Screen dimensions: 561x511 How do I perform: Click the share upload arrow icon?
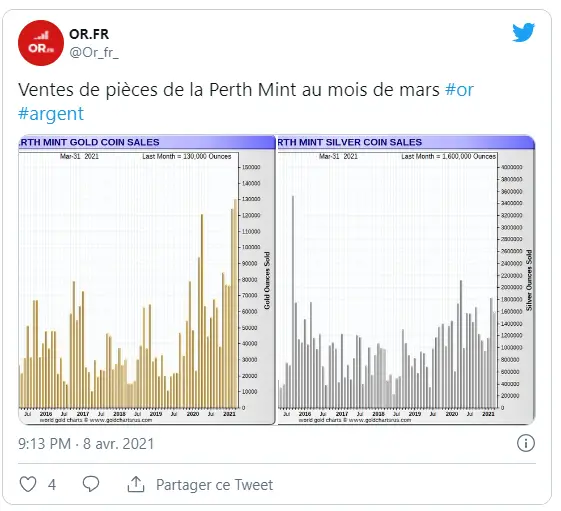136,484
